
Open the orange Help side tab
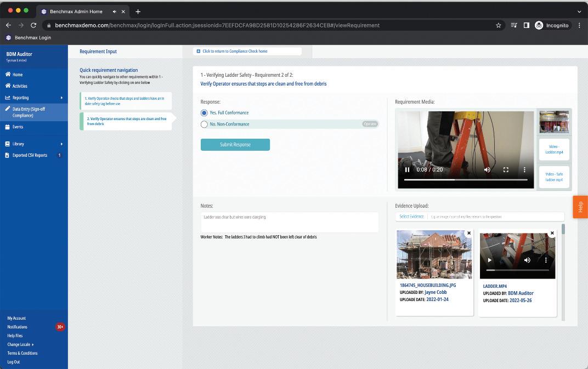coord(580,207)
